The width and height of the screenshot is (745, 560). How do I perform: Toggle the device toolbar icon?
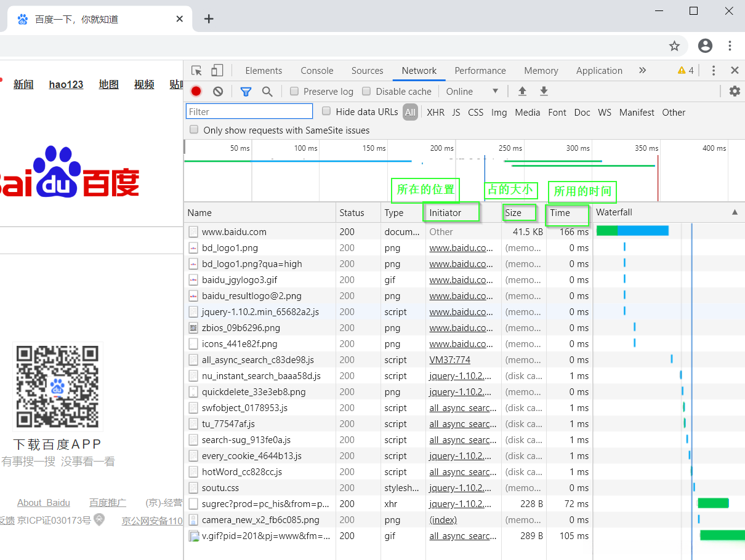[217, 71]
